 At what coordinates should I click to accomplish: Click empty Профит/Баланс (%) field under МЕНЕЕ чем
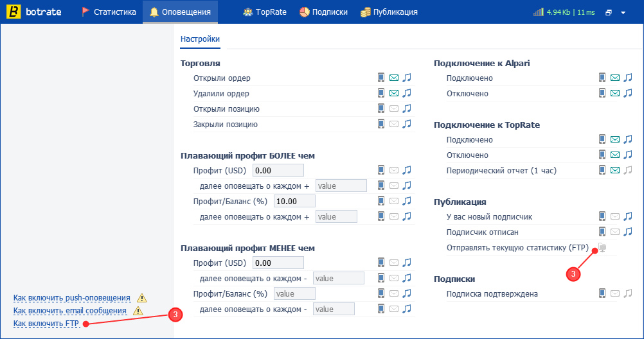pos(294,293)
